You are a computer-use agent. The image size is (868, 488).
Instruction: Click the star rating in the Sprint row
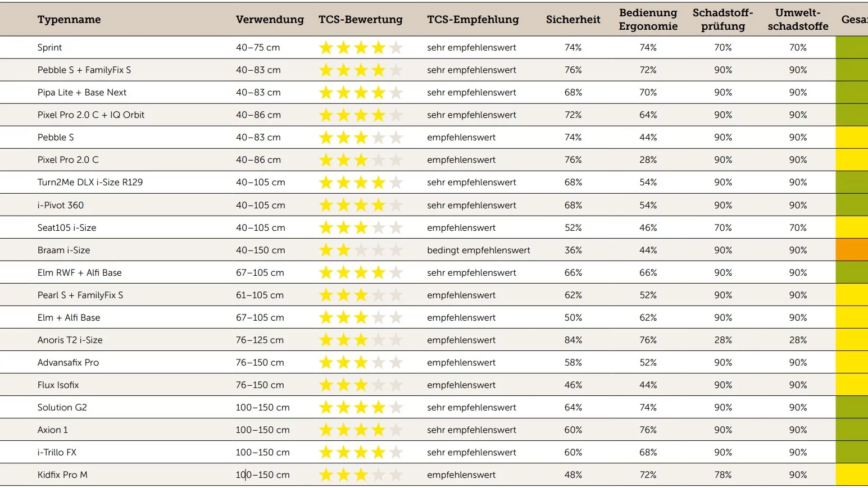pos(361,48)
